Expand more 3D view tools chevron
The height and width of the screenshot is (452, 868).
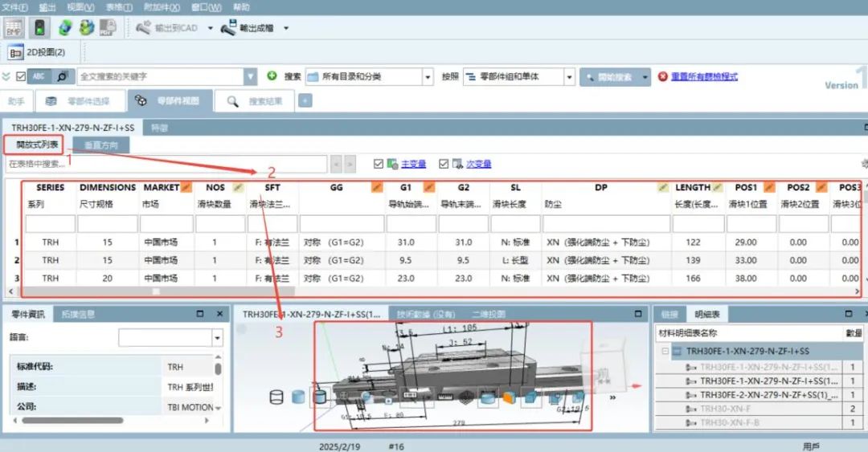[612, 397]
